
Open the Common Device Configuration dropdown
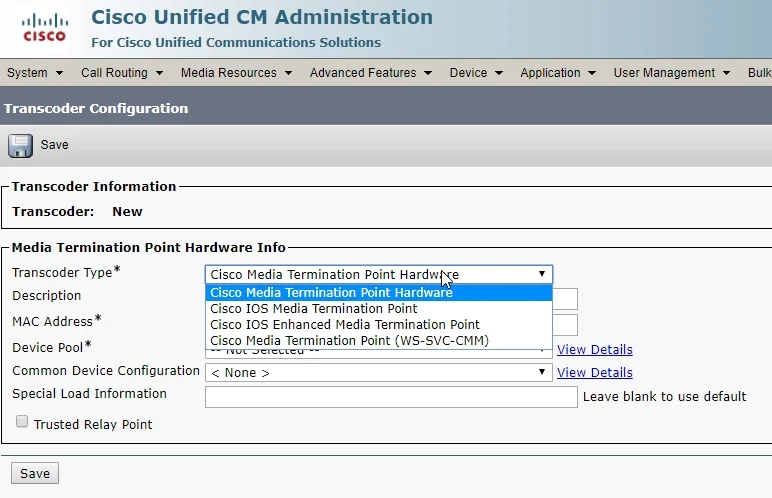coord(379,373)
